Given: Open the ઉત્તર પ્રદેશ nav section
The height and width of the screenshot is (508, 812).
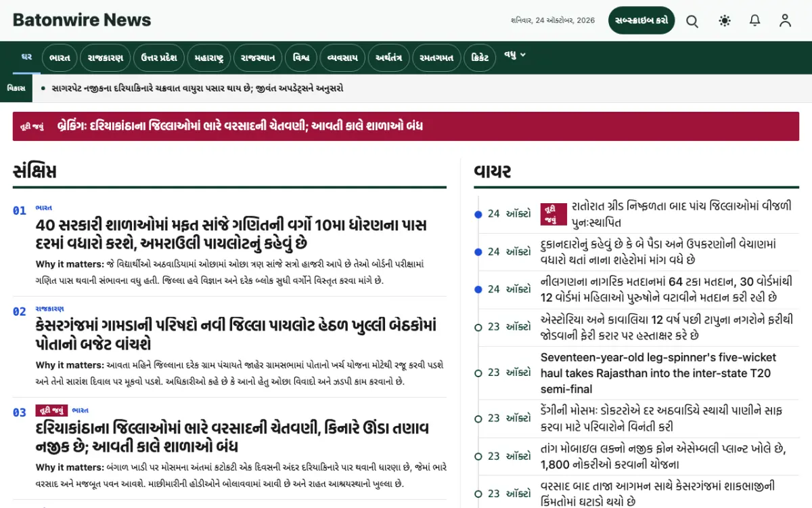Looking at the screenshot, I should coord(159,58).
